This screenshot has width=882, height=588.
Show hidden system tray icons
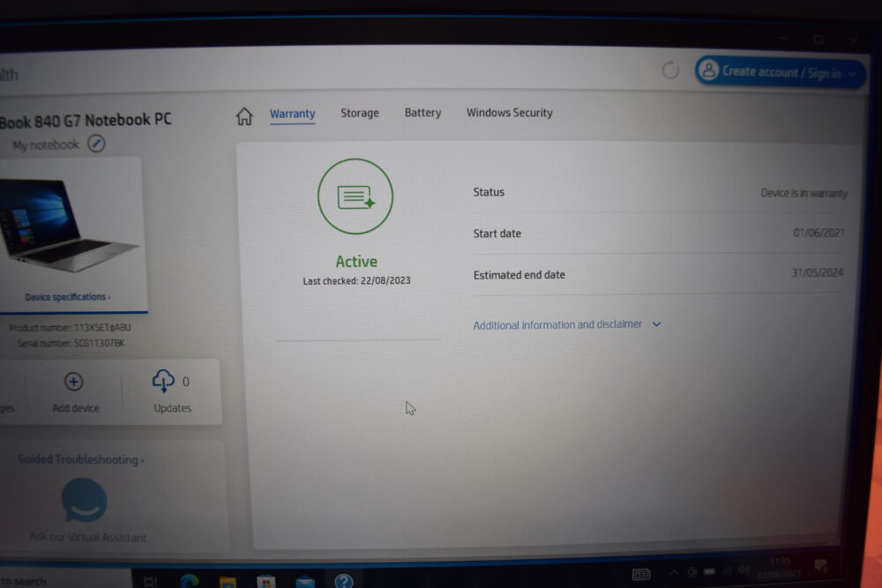point(673,573)
